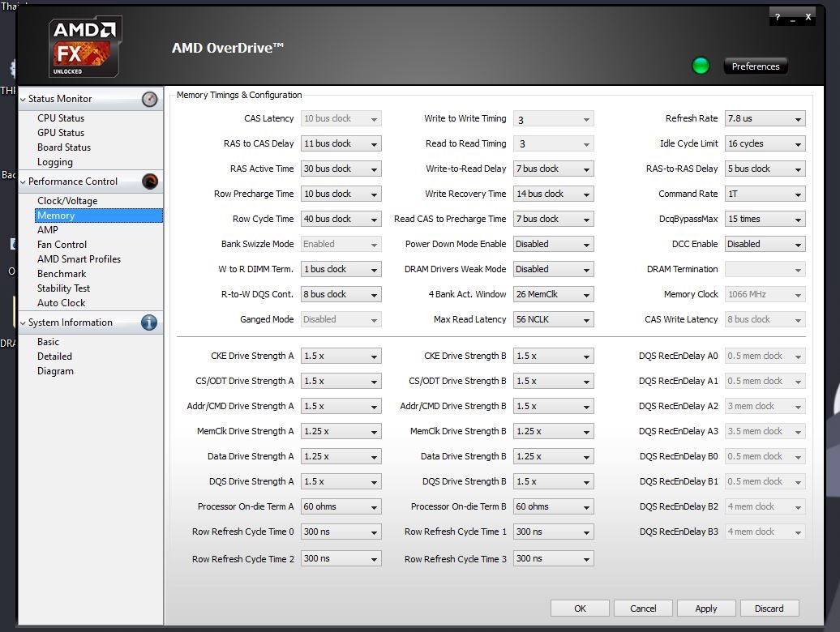Open CKE Drive Strength A dropdown
The image size is (840, 632).
tap(341, 356)
